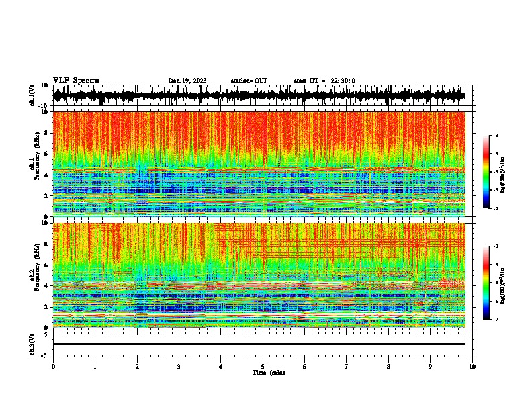
Task: Click time axis tick label "1"
Action: [95, 367]
